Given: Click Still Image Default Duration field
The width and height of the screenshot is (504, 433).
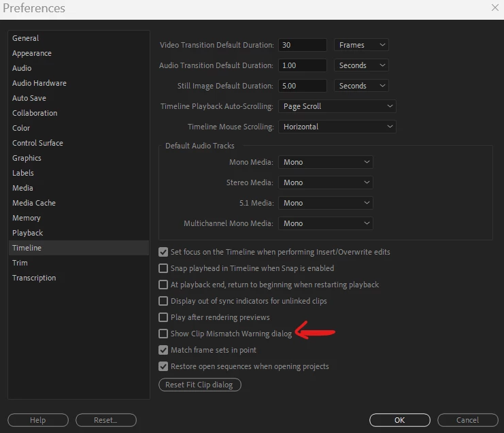Looking at the screenshot, I should coord(303,86).
